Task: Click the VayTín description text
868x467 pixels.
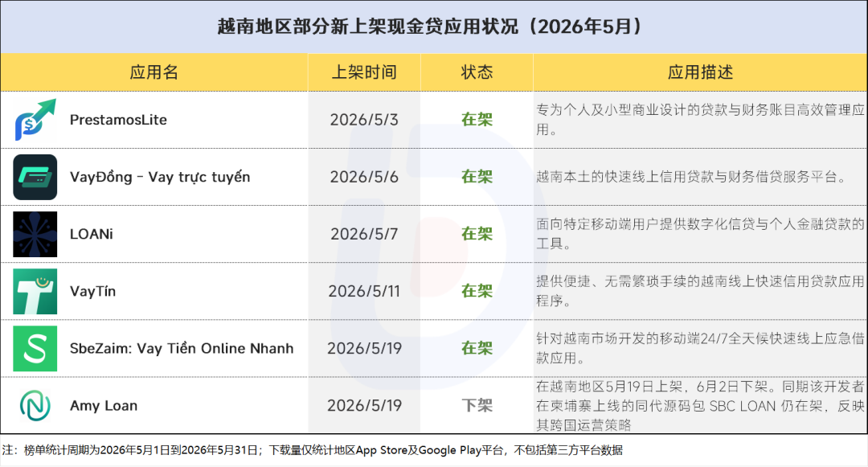Action: [x=700, y=291]
